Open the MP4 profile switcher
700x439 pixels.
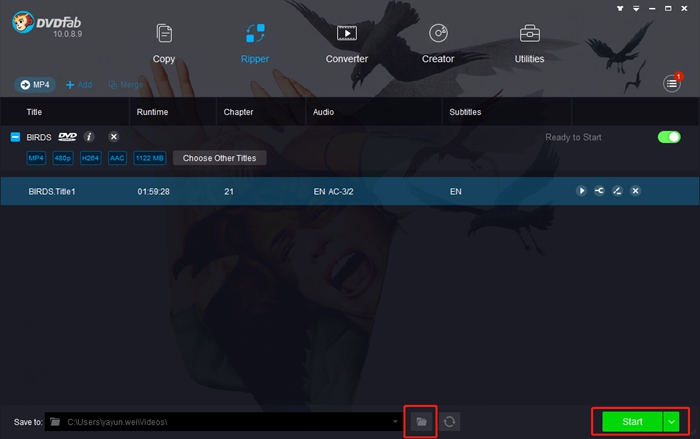35,85
